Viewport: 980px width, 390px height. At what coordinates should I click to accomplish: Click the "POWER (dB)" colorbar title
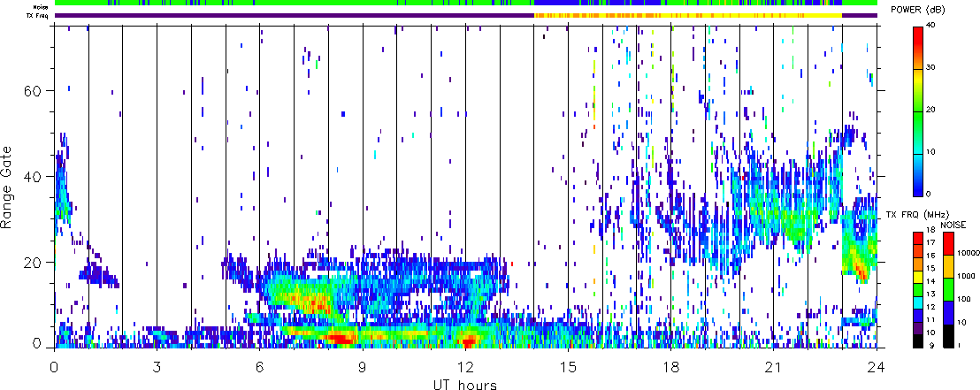point(917,10)
